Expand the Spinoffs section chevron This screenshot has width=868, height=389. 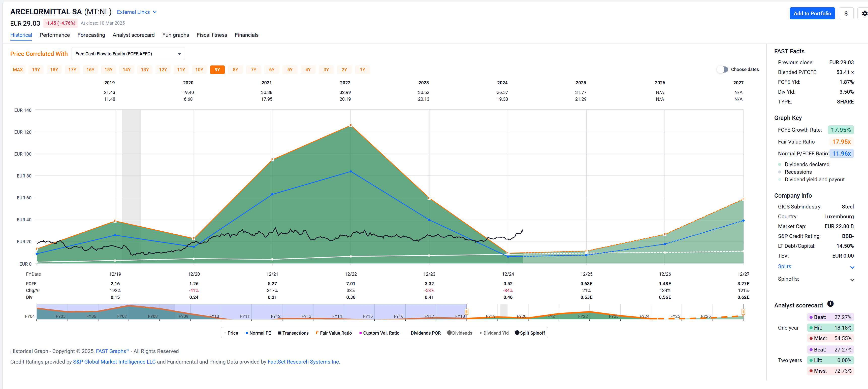pos(852,279)
